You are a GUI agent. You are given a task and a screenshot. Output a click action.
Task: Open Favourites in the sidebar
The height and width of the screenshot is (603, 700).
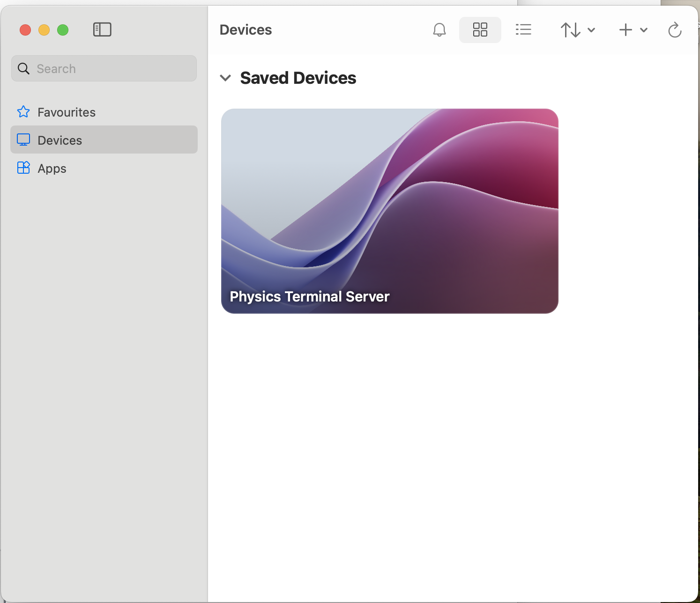pyautogui.click(x=66, y=112)
